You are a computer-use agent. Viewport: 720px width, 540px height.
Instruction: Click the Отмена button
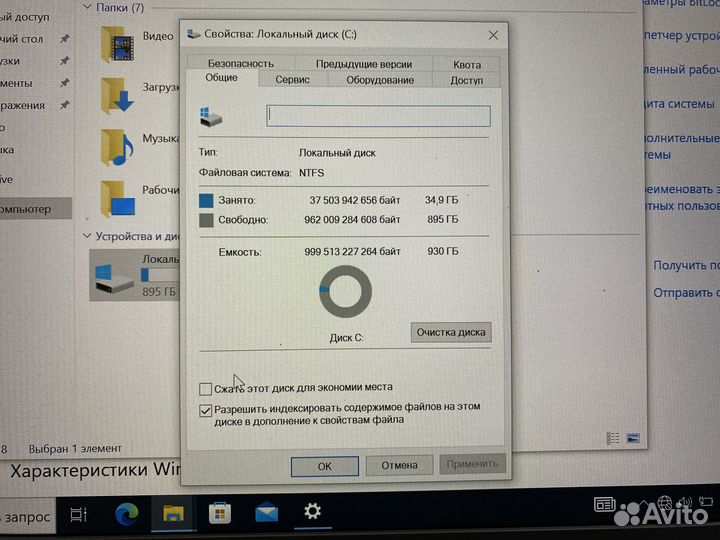pyautogui.click(x=399, y=465)
